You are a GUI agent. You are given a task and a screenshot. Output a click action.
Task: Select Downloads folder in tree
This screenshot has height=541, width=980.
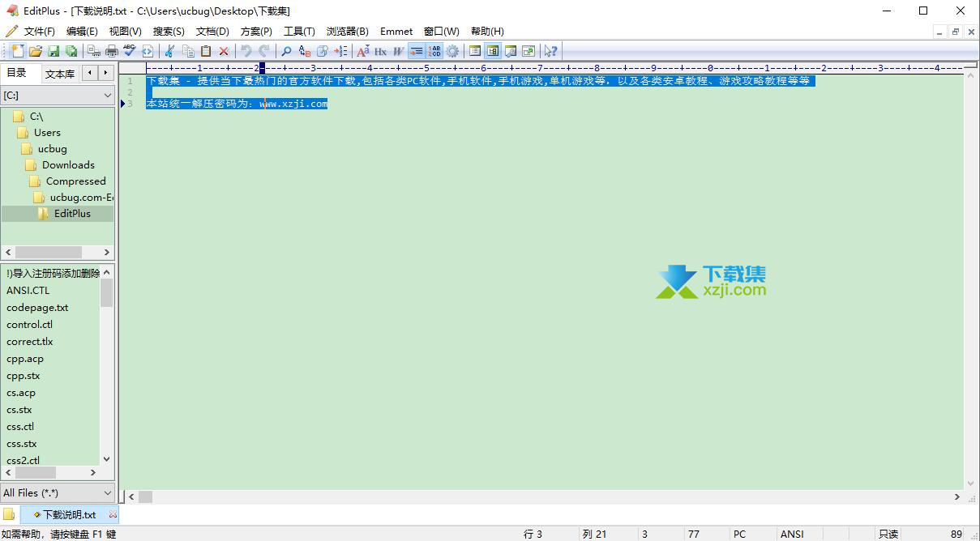68,164
